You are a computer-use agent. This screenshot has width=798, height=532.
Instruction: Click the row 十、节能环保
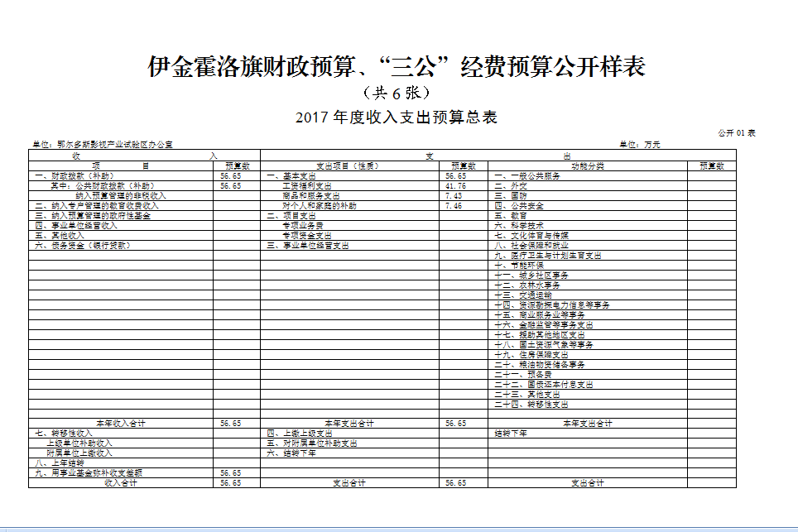click(x=587, y=266)
